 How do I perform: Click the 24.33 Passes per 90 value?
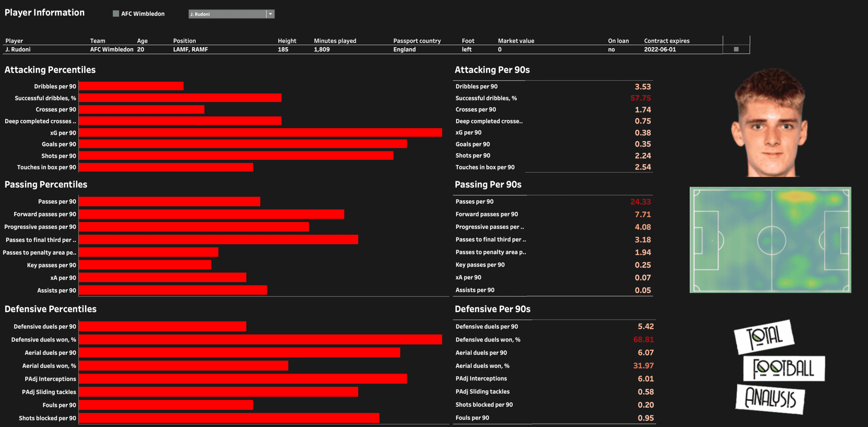640,202
